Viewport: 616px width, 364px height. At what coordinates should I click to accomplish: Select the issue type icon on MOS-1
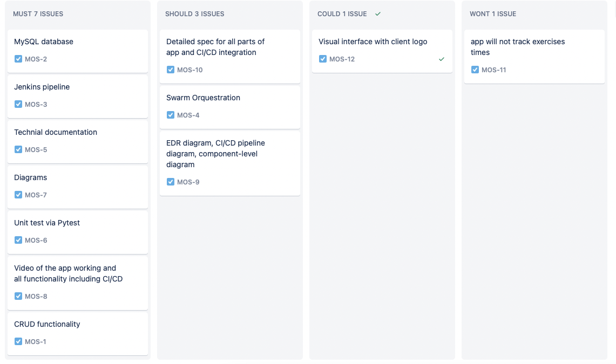pyautogui.click(x=18, y=341)
